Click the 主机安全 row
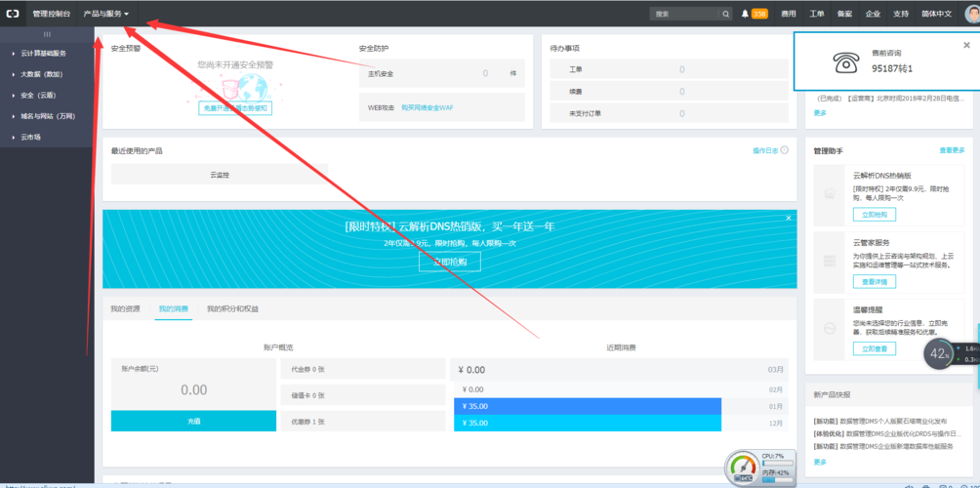 click(x=442, y=73)
